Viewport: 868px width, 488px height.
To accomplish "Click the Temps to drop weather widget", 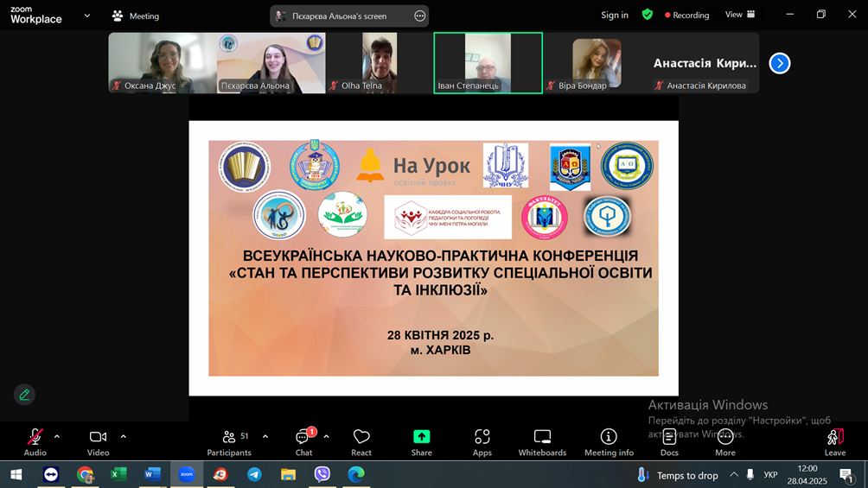I will click(678, 475).
